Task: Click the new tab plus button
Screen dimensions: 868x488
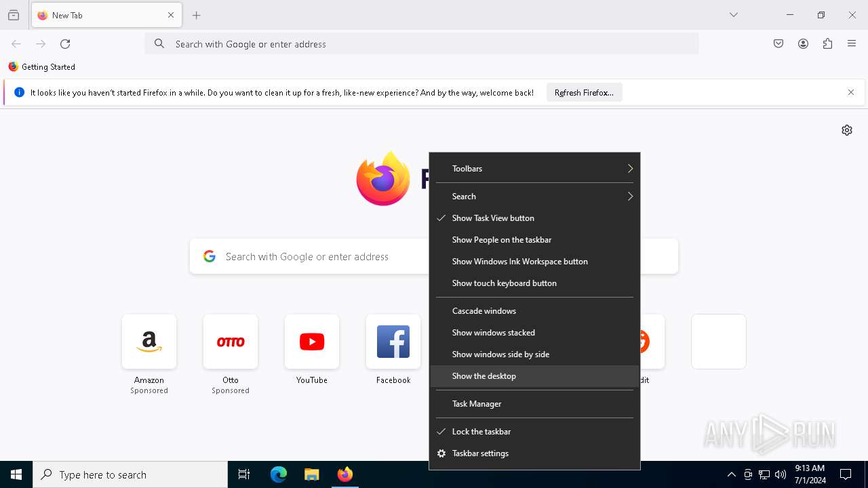Action: pos(197,15)
